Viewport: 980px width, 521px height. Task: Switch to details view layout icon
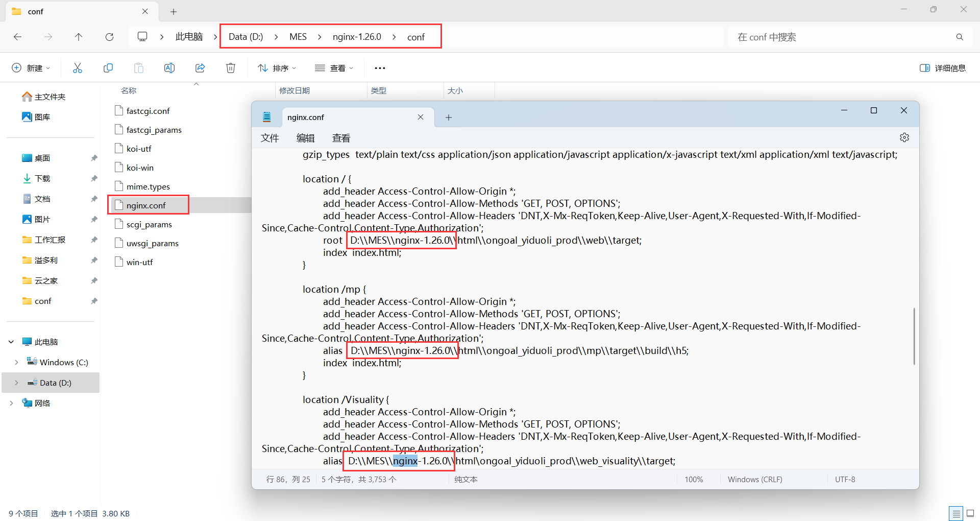click(x=956, y=513)
